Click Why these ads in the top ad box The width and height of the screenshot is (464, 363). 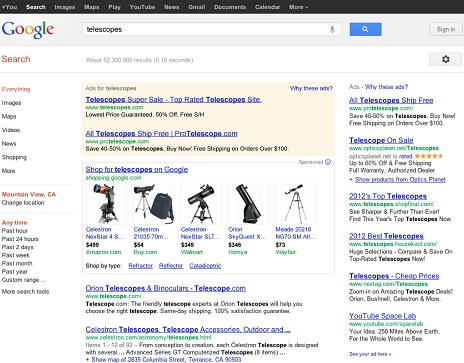pos(311,88)
